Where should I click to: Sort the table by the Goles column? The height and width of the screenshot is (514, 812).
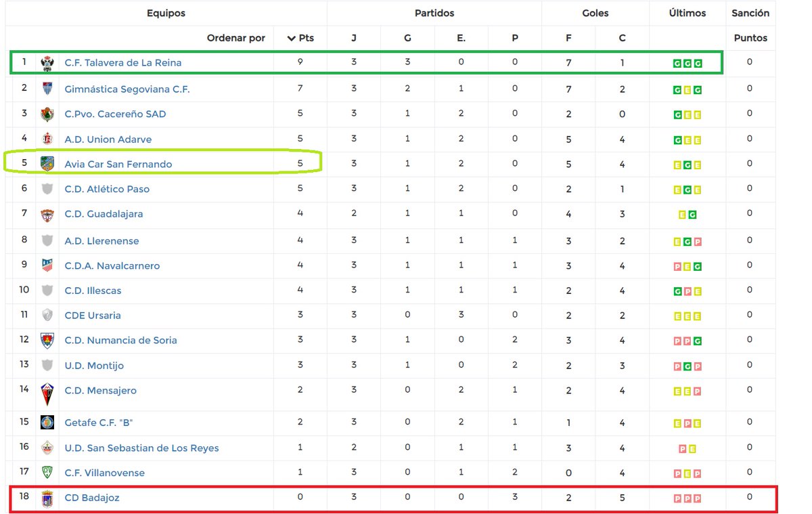click(x=595, y=13)
